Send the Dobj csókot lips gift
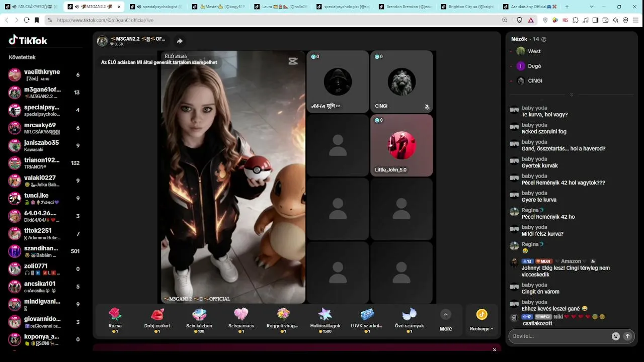644x362 pixels. [157, 320]
